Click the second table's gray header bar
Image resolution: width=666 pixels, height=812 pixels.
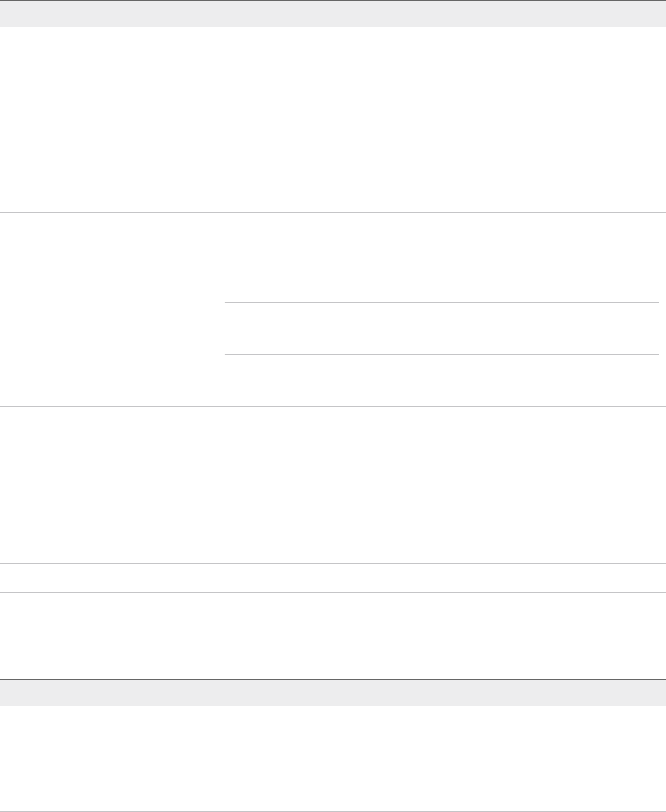click(x=333, y=692)
